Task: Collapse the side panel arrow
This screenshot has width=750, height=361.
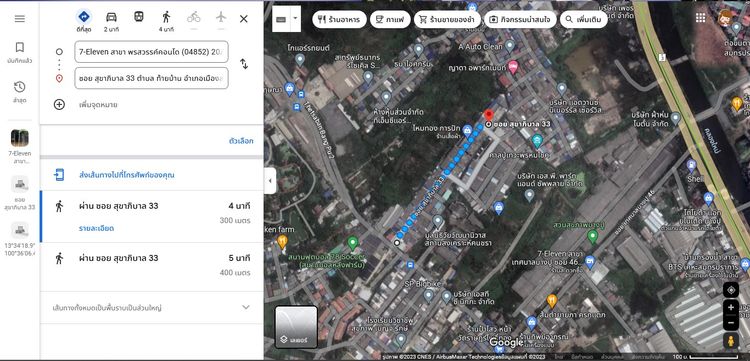Action: point(270,181)
